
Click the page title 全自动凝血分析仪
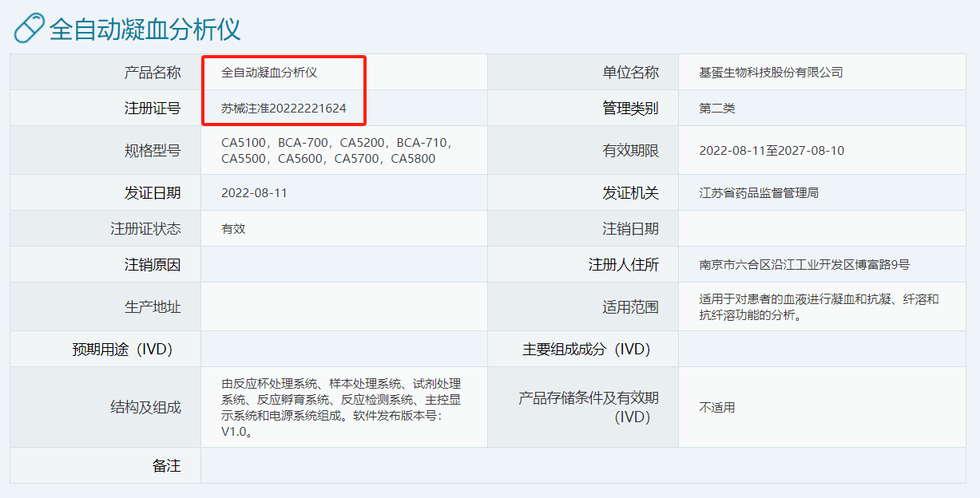point(145,29)
